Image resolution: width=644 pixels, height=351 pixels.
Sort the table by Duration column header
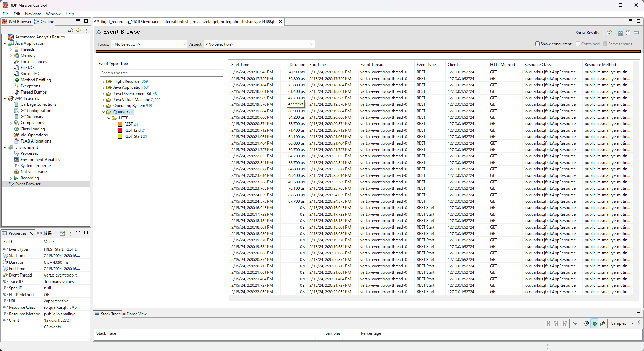click(x=297, y=65)
